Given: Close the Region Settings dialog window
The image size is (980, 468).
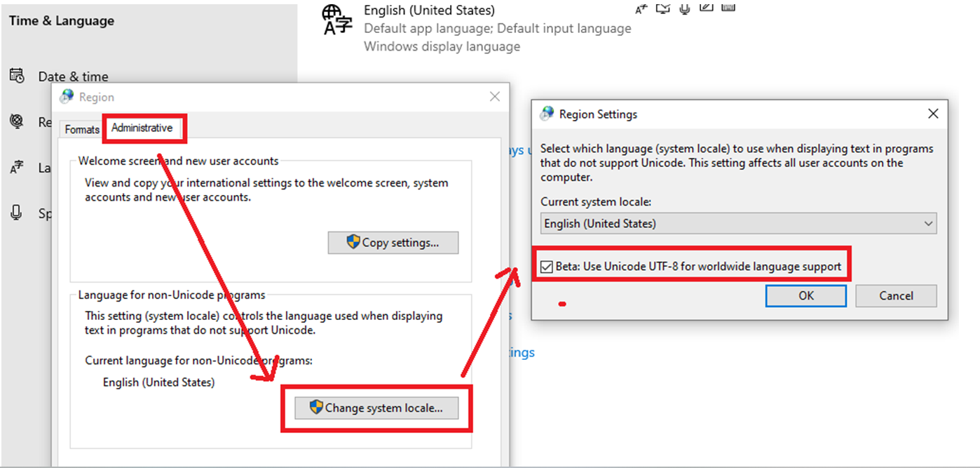Looking at the screenshot, I should [x=932, y=114].
